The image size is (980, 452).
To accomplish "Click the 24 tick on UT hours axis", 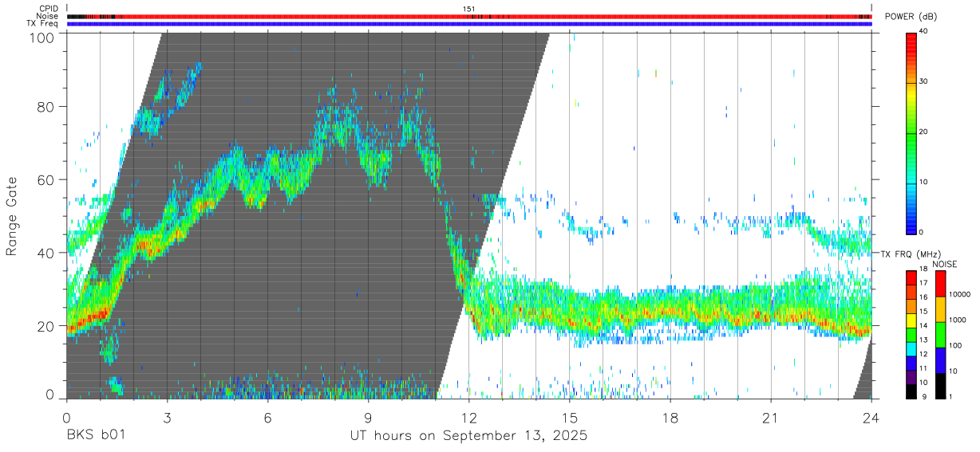I will coord(871,418).
